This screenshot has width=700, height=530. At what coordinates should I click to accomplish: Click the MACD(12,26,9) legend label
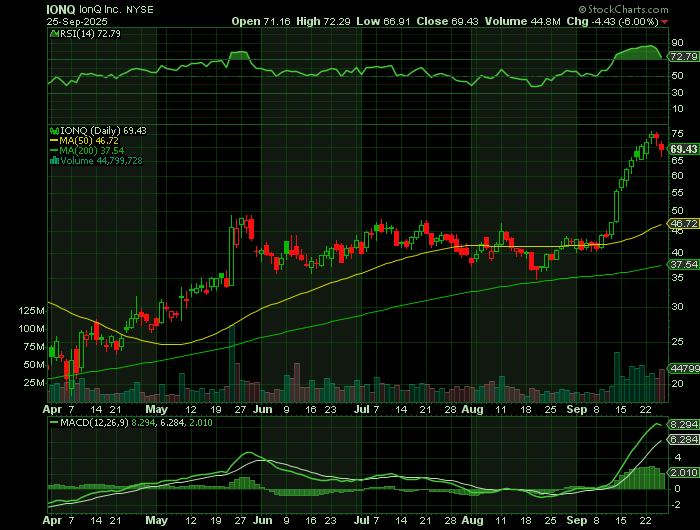click(94, 422)
